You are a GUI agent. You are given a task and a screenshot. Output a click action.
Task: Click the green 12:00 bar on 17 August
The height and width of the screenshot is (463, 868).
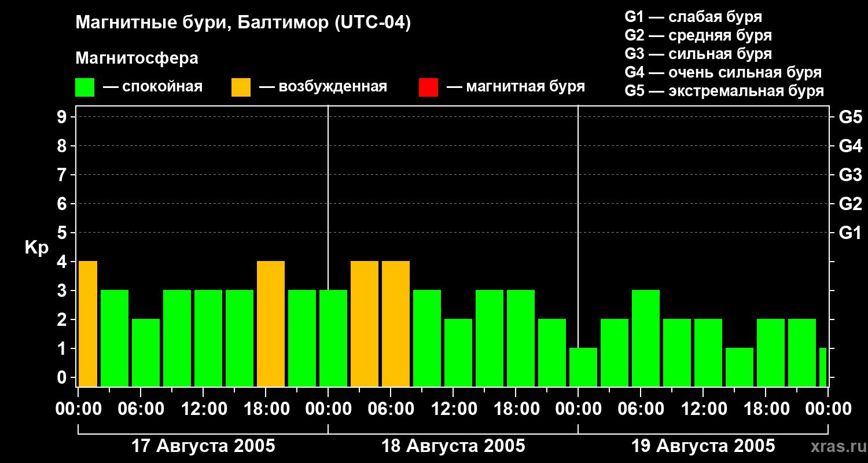coord(208,338)
